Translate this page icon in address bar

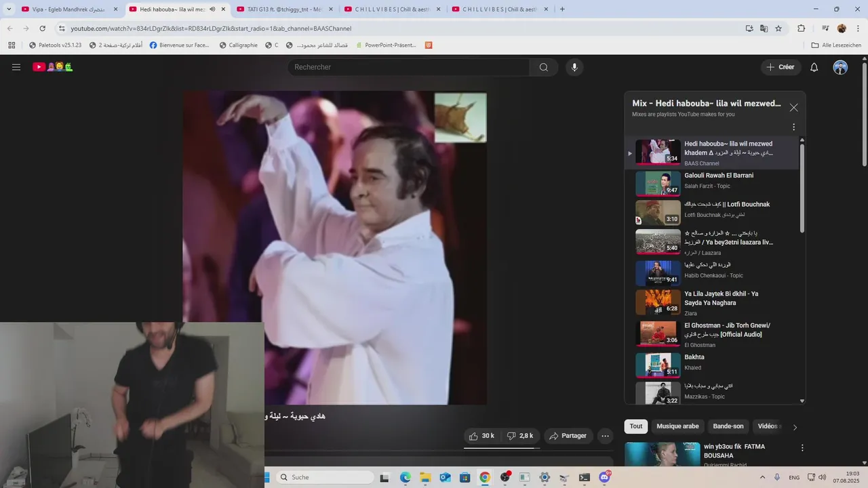coord(764,28)
